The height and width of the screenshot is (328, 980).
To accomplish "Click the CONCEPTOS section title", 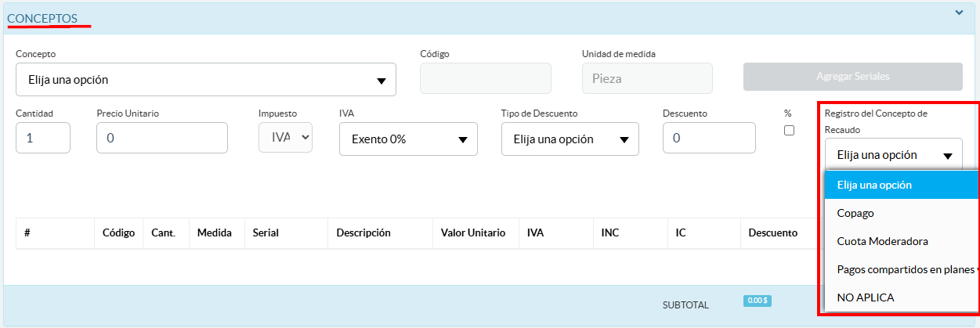I will (48, 17).
